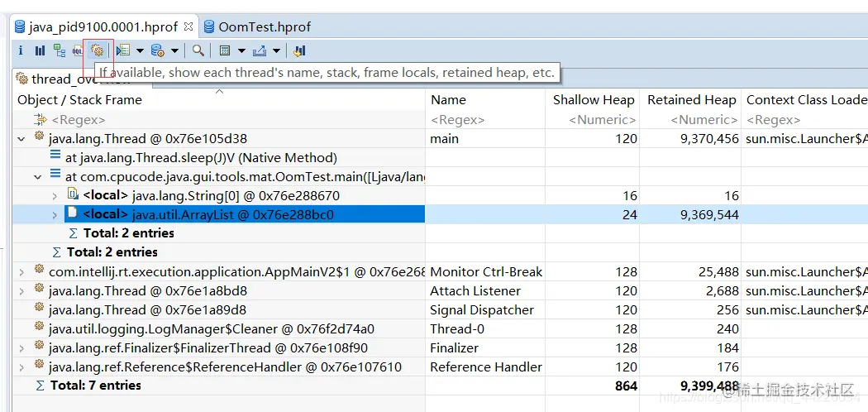Switch to the java_pid9100.0001.hprof tab
This screenshot has width=868, height=412.
[x=103, y=26]
